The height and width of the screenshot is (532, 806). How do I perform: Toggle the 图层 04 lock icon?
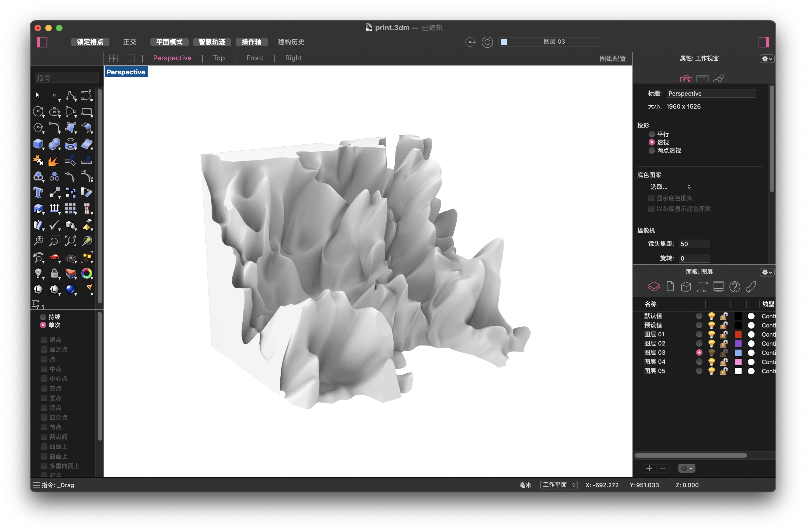[x=724, y=362]
